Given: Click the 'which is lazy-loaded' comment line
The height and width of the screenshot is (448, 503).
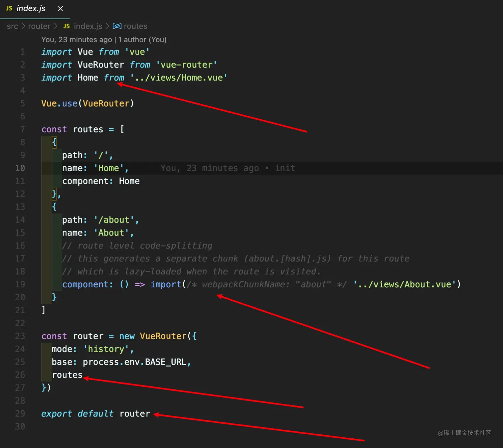Looking at the screenshot, I should [191, 272].
